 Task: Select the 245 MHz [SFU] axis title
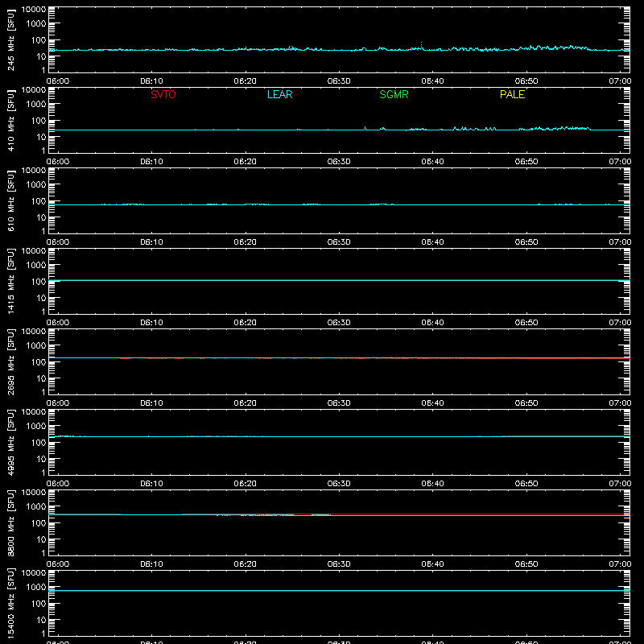pos(10,39)
